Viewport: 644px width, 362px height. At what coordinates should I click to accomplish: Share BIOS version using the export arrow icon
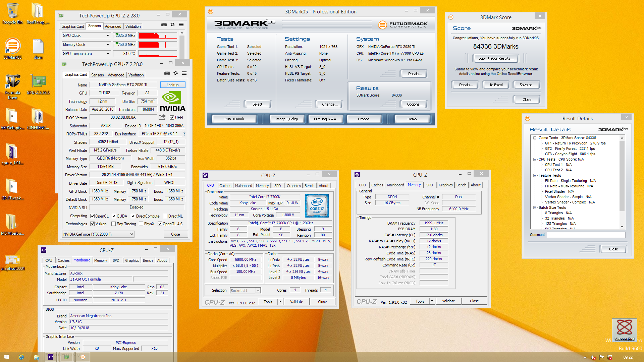[162, 117]
